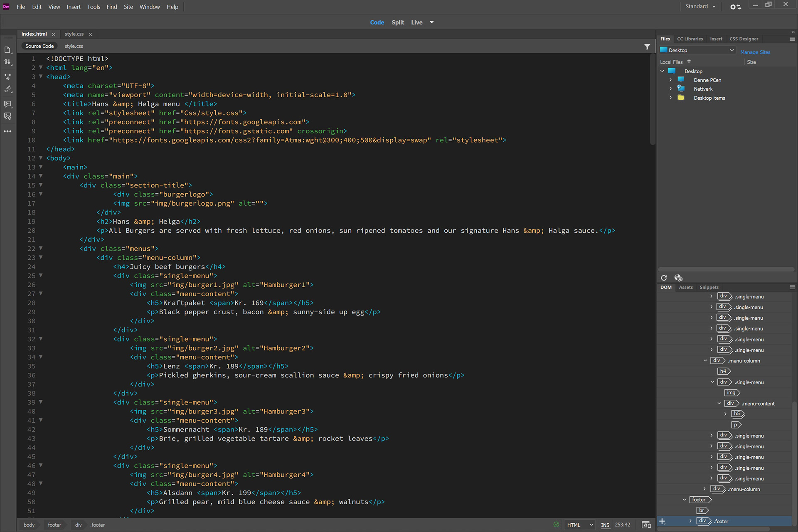Click the Expand All code icon
The image size is (798, 532).
(x=7, y=76)
